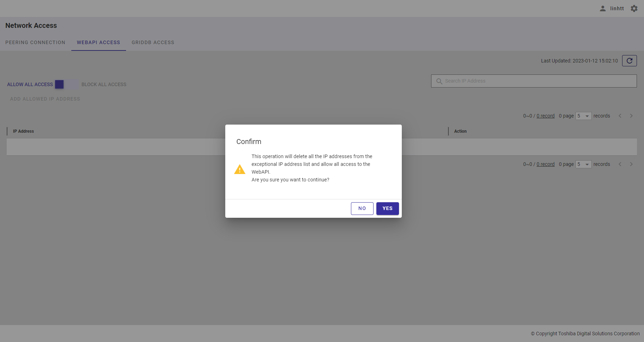Cancel with the No button
This screenshot has width=644, height=342.
pos(362,209)
